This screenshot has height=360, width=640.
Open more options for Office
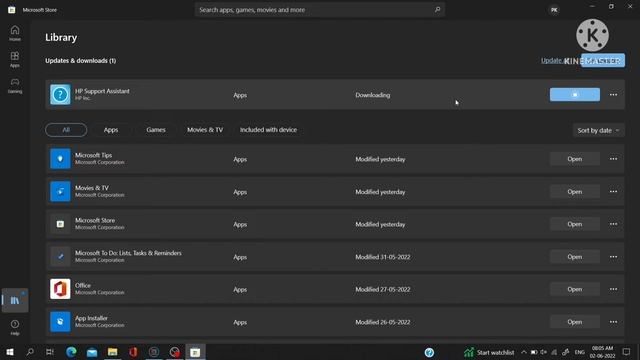tap(613, 289)
